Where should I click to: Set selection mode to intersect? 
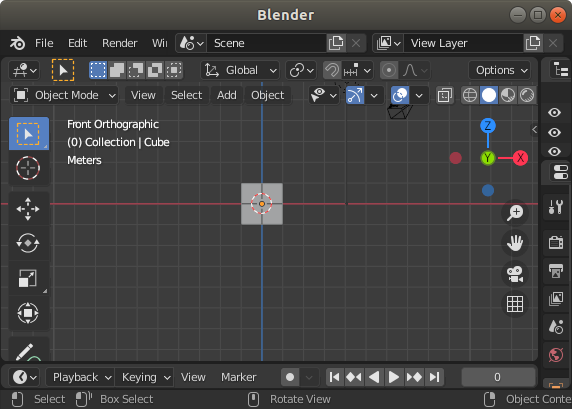[x=174, y=70]
